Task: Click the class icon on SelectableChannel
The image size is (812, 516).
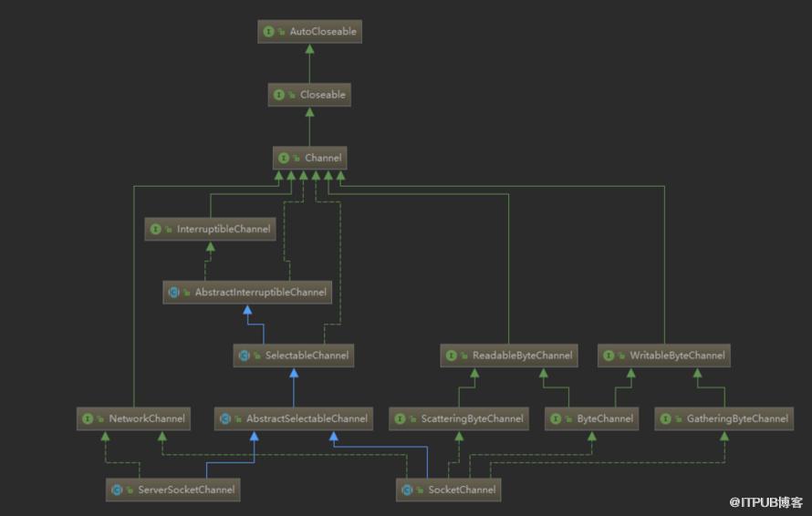Action: click(x=244, y=356)
